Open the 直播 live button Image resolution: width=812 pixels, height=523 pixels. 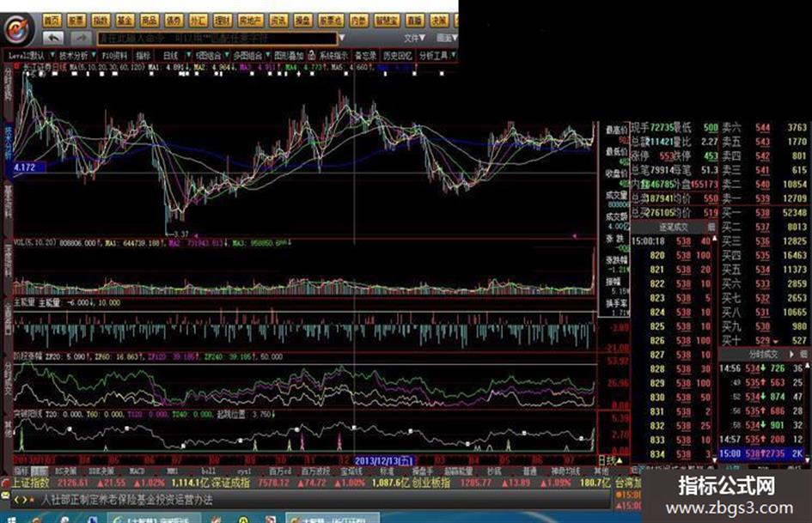click(414, 21)
